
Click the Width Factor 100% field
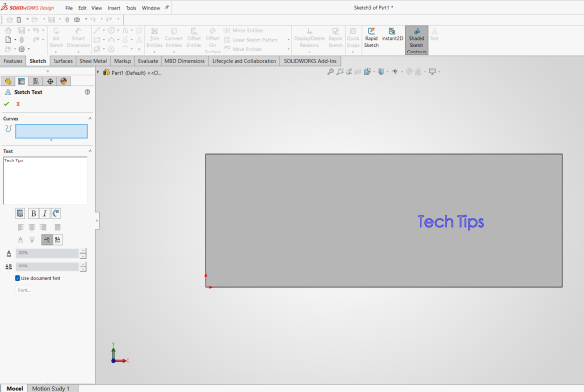[x=47, y=253]
